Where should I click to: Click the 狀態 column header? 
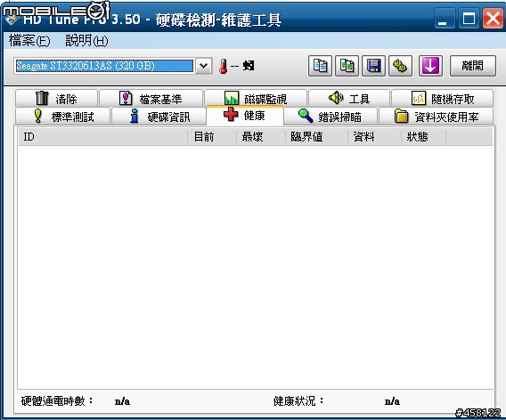[x=424, y=137]
